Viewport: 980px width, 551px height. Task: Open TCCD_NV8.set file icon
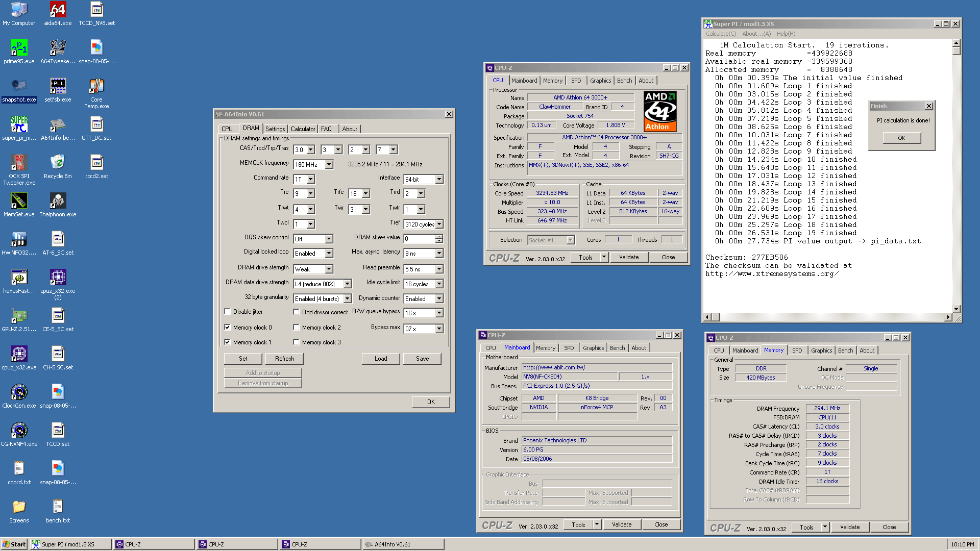pos(96,14)
